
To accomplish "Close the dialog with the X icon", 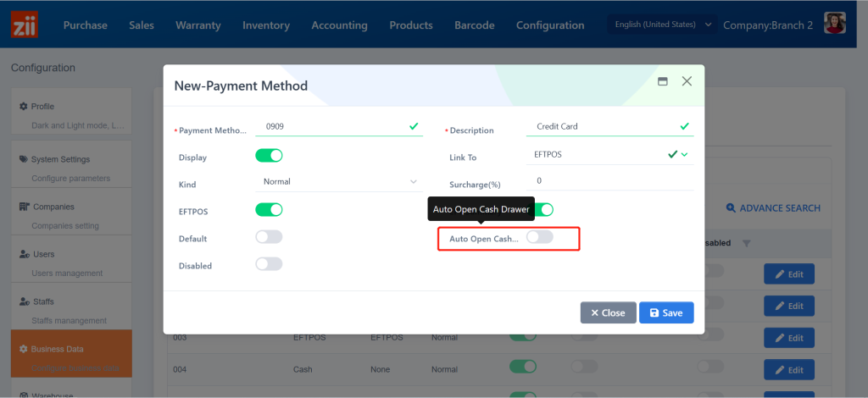I will click(x=687, y=81).
